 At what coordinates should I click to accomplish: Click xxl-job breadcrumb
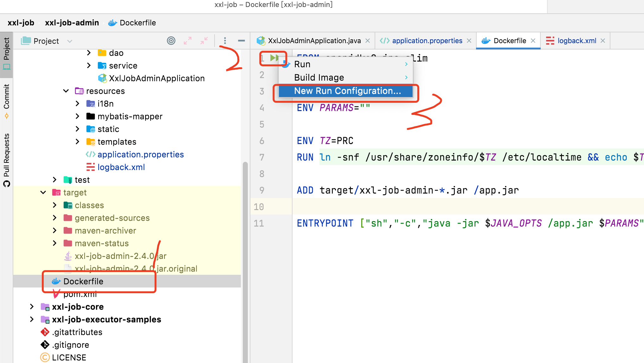21,23
